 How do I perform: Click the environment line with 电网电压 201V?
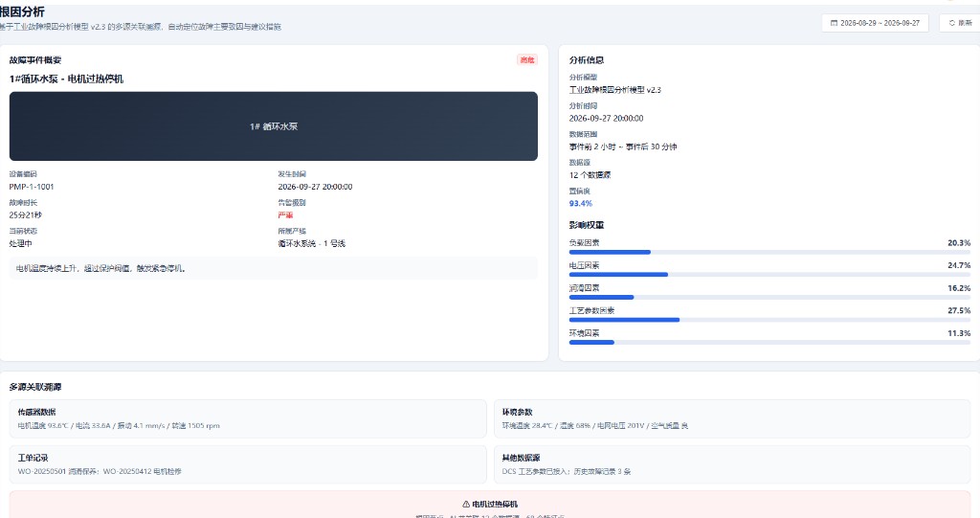pos(595,426)
